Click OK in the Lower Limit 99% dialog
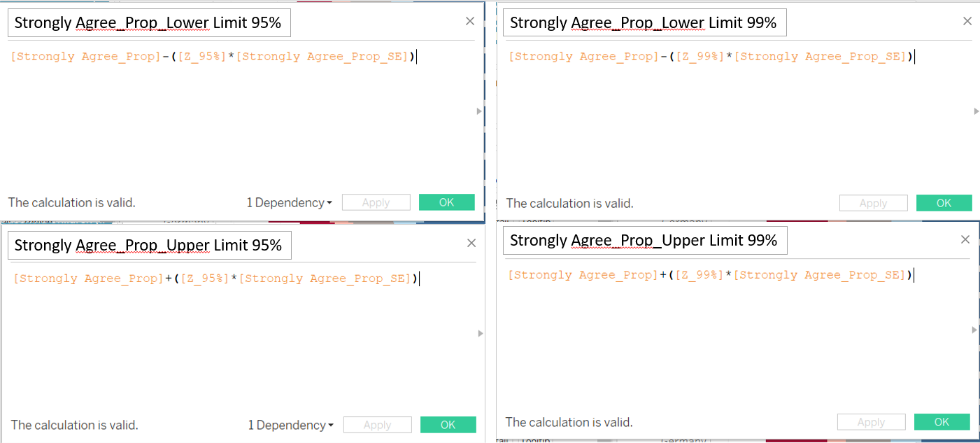The image size is (980, 443). 944,203
